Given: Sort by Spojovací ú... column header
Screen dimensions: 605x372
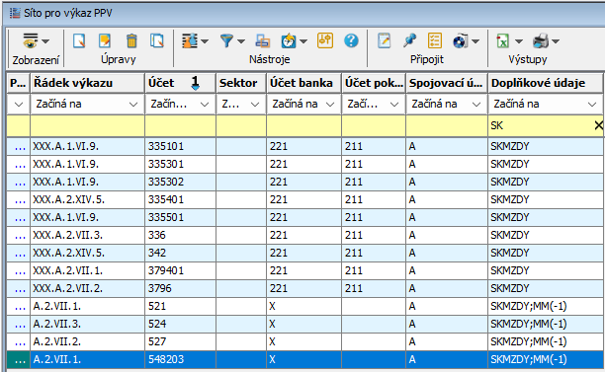Looking at the screenshot, I should (x=446, y=83).
